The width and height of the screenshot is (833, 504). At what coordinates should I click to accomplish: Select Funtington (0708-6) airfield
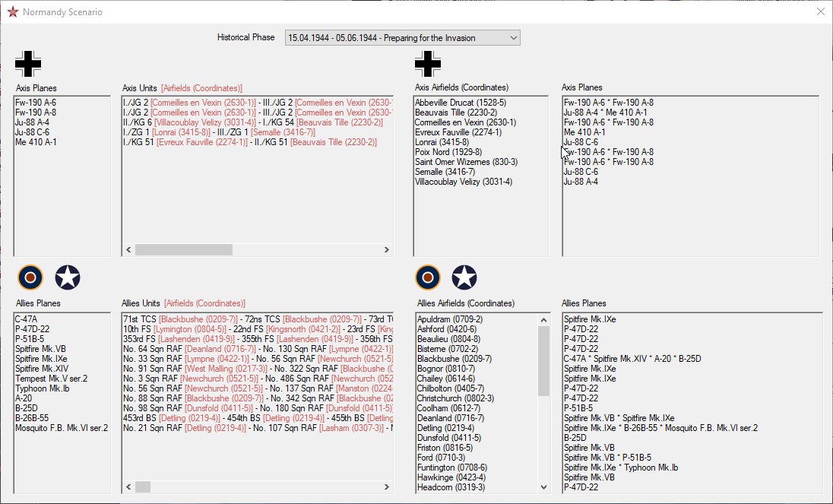(x=477, y=468)
